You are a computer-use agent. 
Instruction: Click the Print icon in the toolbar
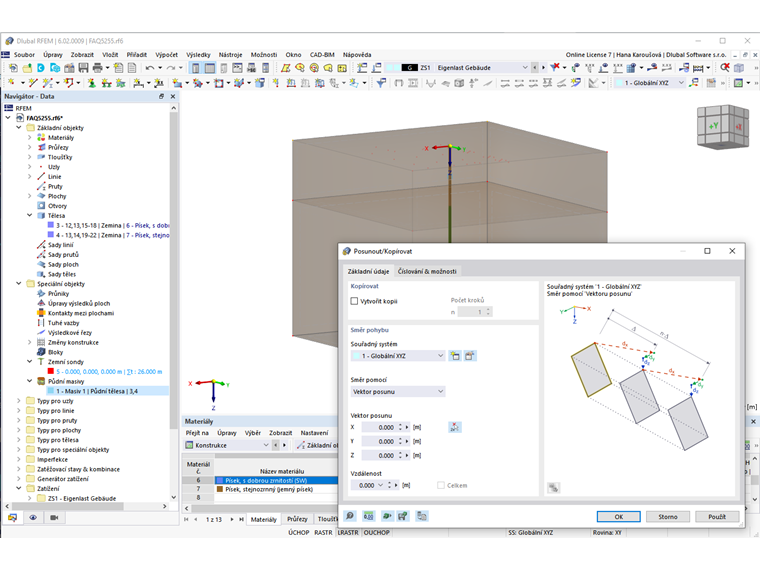tap(97, 68)
